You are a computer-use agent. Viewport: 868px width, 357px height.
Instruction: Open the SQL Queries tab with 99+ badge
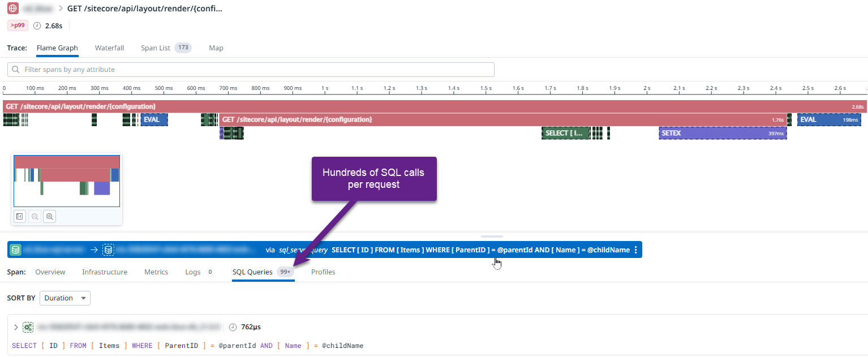[x=252, y=272]
